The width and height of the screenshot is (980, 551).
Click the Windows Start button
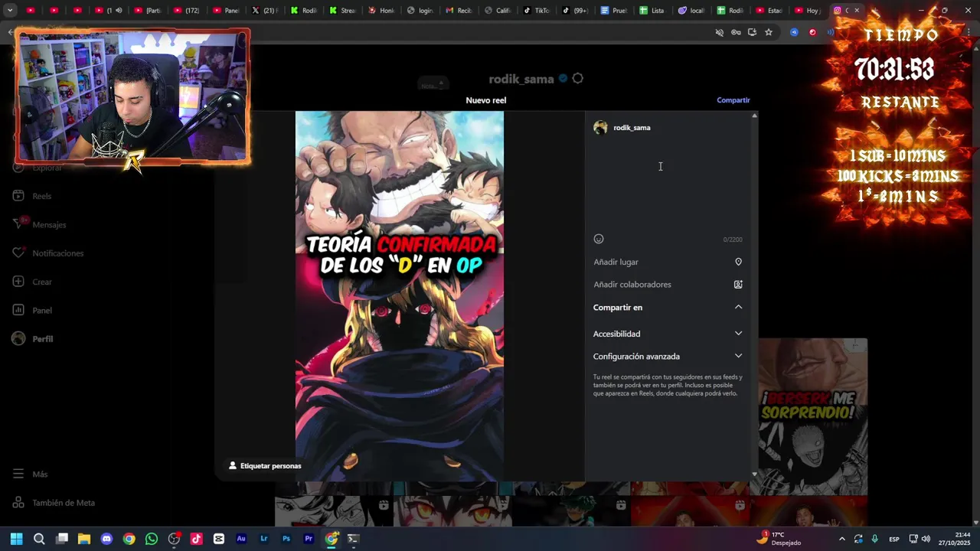point(16,539)
